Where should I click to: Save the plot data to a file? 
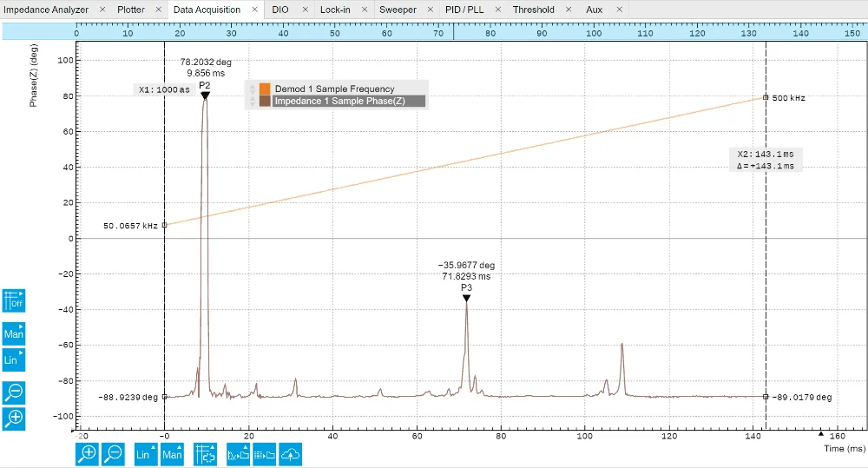(x=265, y=454)
